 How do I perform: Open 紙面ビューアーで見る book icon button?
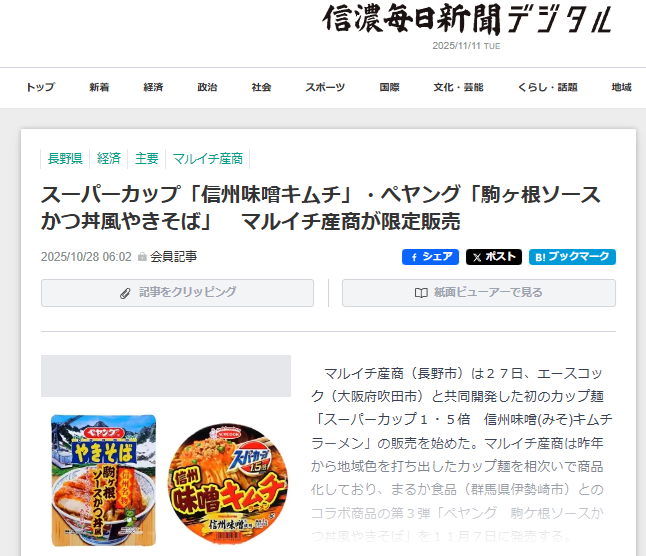pos(479,293)
